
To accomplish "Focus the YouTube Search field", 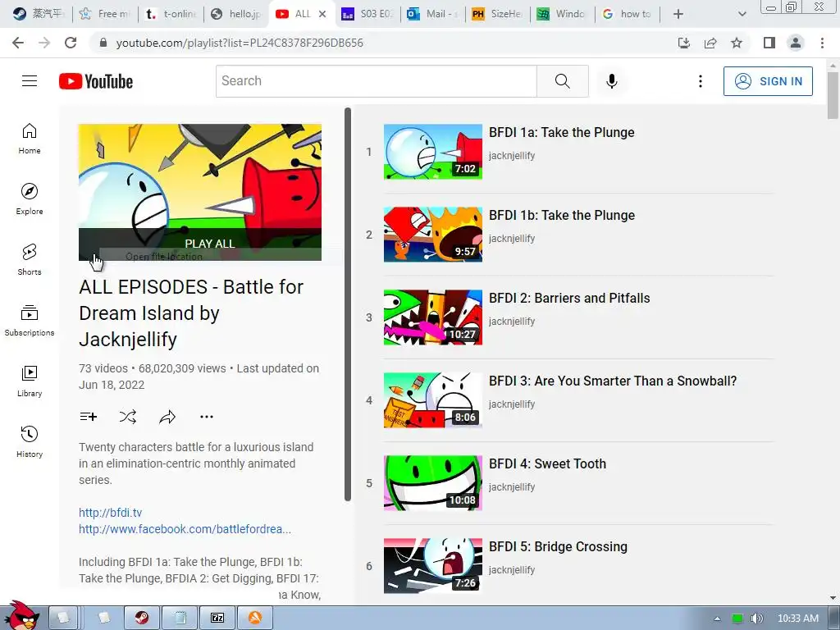I will click(376, 81).
